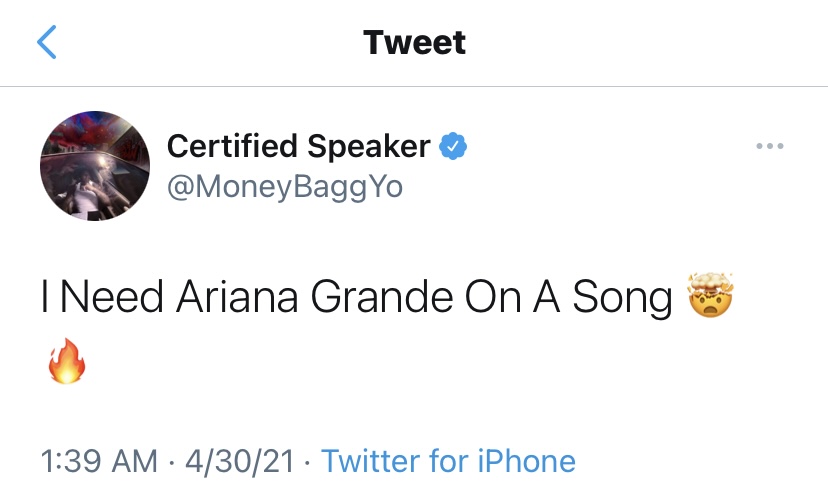This screenshot has width=828, height=498.
Task: Click the word iPhone in source label
Action: coord(526,461)
